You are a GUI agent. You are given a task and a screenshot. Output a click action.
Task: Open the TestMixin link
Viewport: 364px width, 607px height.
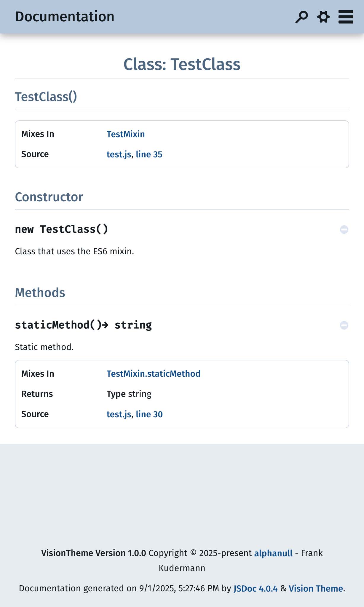coord(126,134)
